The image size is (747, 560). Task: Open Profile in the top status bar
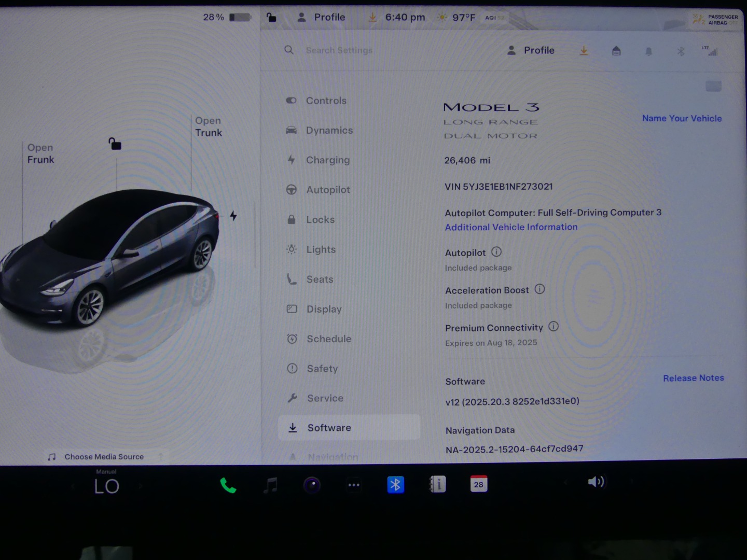pyautogui.click(x=321, y=17)
